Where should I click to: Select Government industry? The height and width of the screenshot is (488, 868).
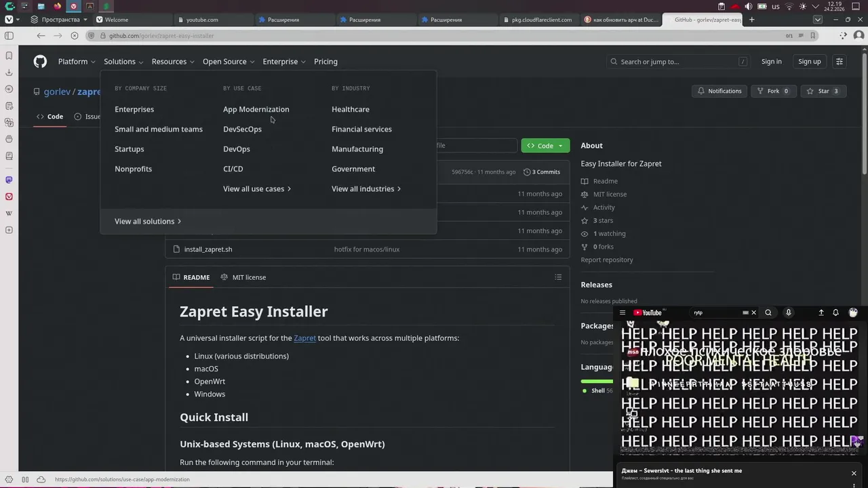(353, 169)
